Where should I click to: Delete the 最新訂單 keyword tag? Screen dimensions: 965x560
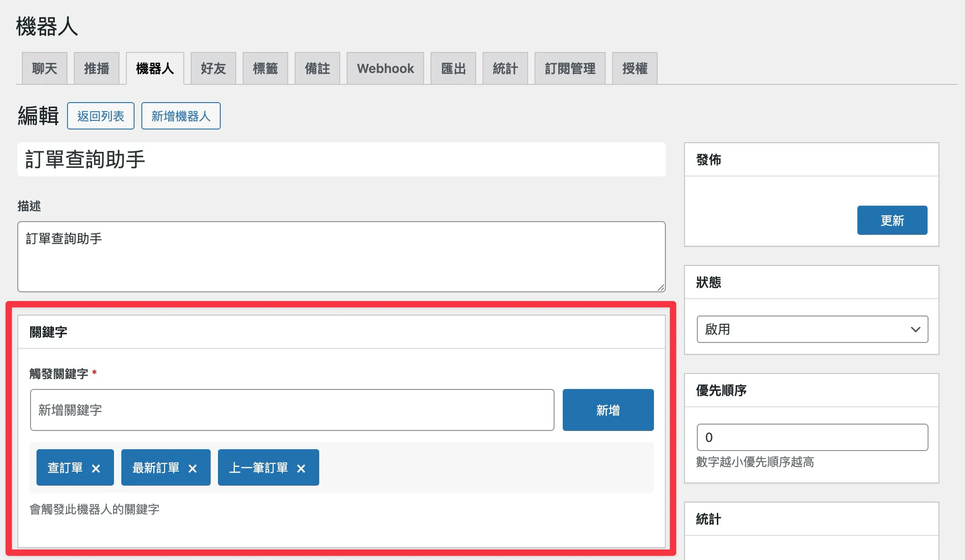coord(193,467)
